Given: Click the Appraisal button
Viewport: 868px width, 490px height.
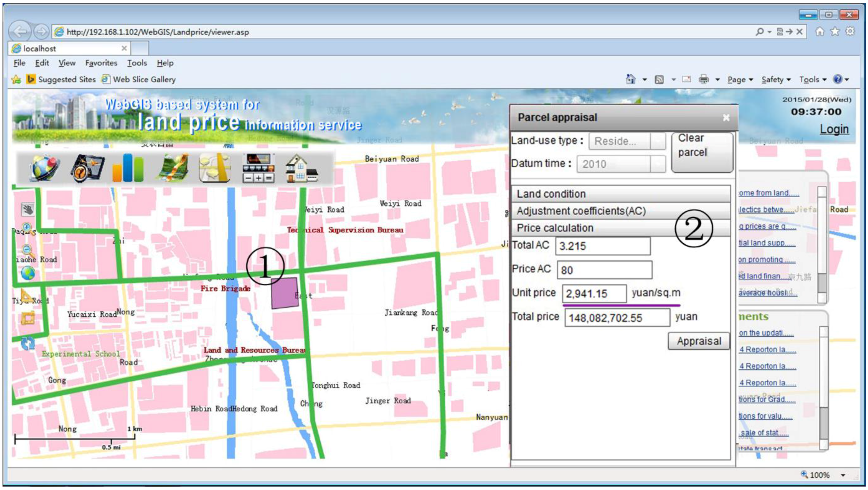Looking at the screenshot, I should point(699,341).
